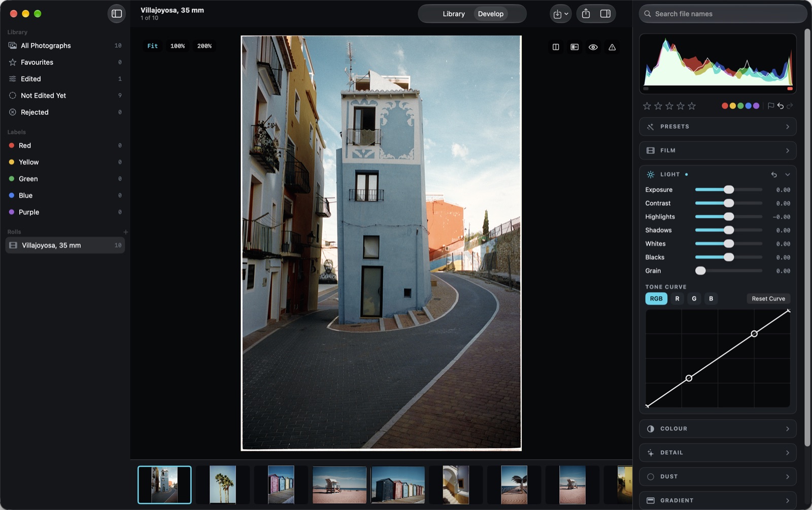Apply the purple colour label dot
The image size is (812, 510).
[x=756, y=106]
